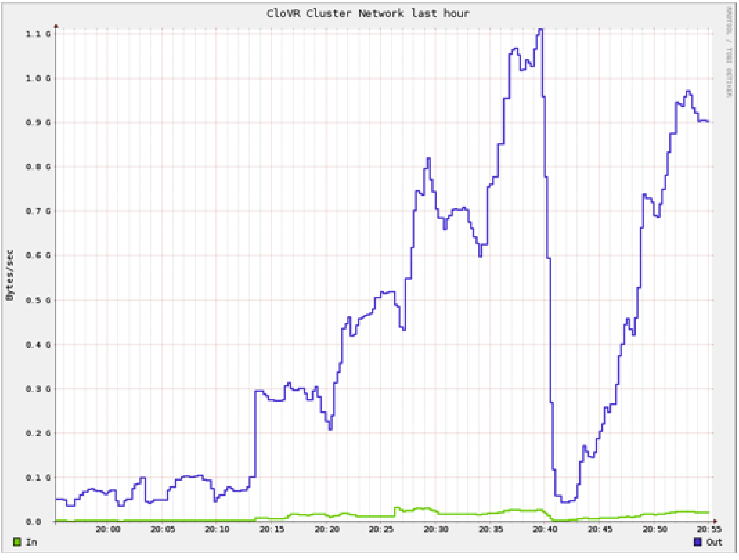Click the blue Out legend swatch
The width and height of the screenshot is (739, 560).
[x=698, y=542]
